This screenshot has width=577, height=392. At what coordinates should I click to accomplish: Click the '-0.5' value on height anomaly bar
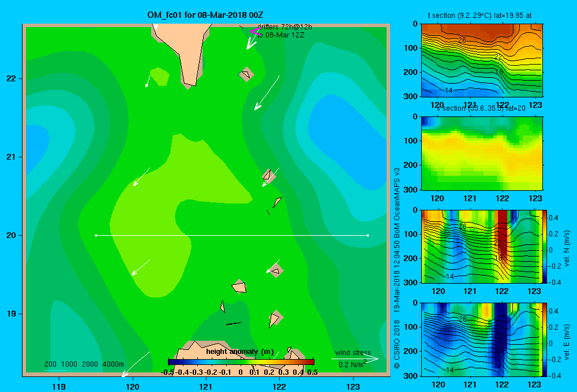coord(167,372)
